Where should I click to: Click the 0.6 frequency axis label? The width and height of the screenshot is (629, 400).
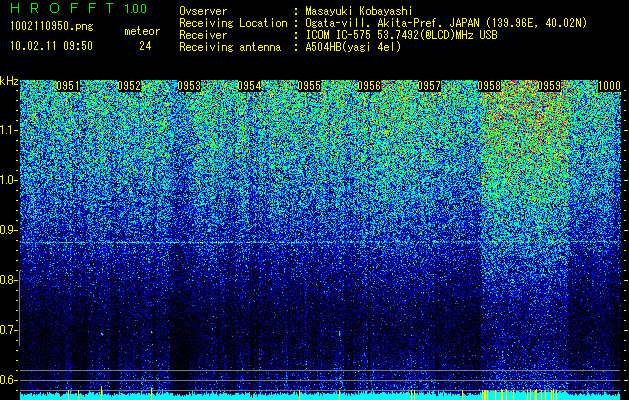(7, 380)
